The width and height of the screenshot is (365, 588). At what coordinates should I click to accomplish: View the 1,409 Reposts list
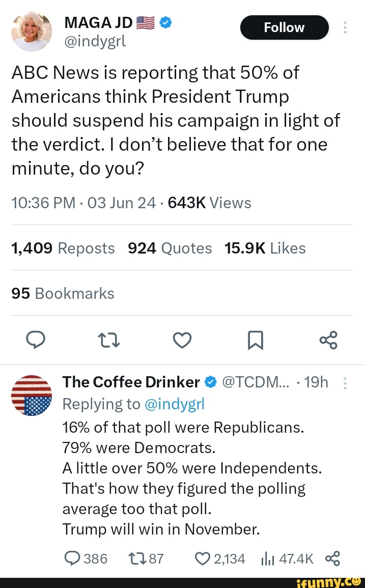(x=63, y=248)
